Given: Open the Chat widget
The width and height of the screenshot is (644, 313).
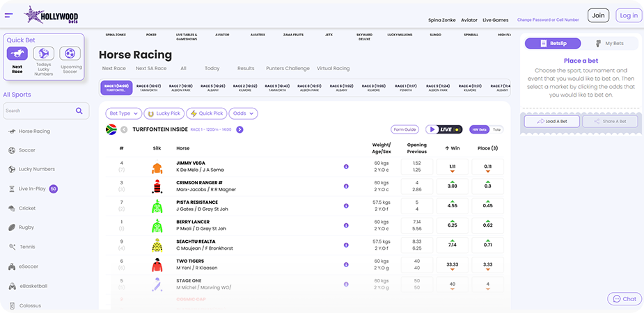Looking at the screenshot, I should 625,299.
